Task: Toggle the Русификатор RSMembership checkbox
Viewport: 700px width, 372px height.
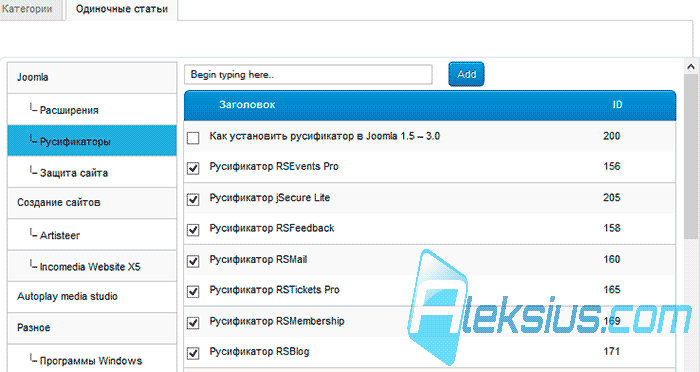Action: pyautogui.click(x=193, y=322)
